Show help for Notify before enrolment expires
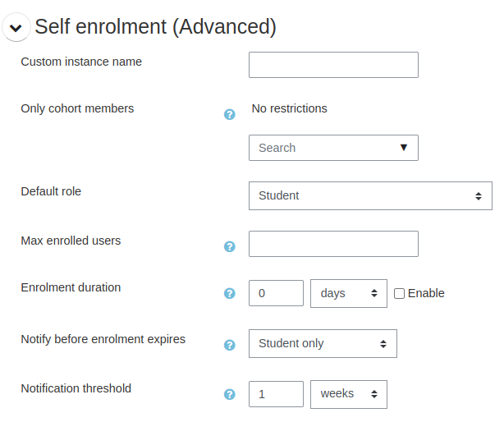The width and height of the screenshot is (504, 422). pyautogui.click(x=230, y=345)
